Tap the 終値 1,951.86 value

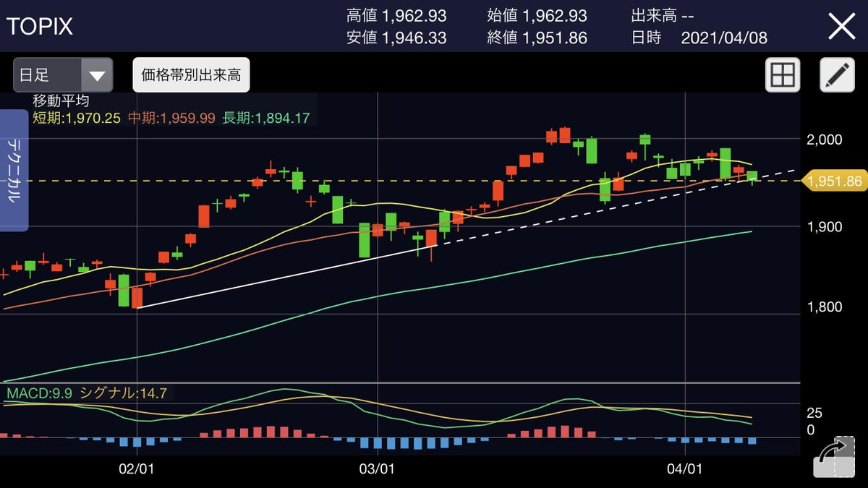537,38
